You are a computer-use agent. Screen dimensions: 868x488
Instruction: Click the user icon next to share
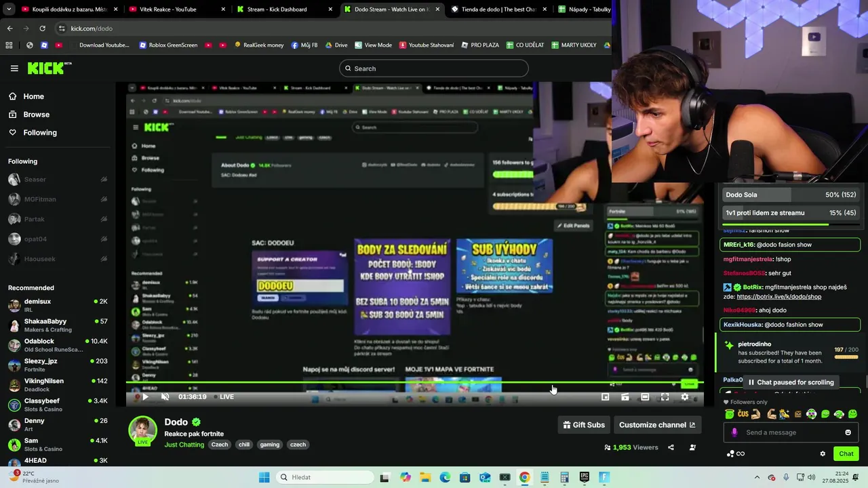692,447
